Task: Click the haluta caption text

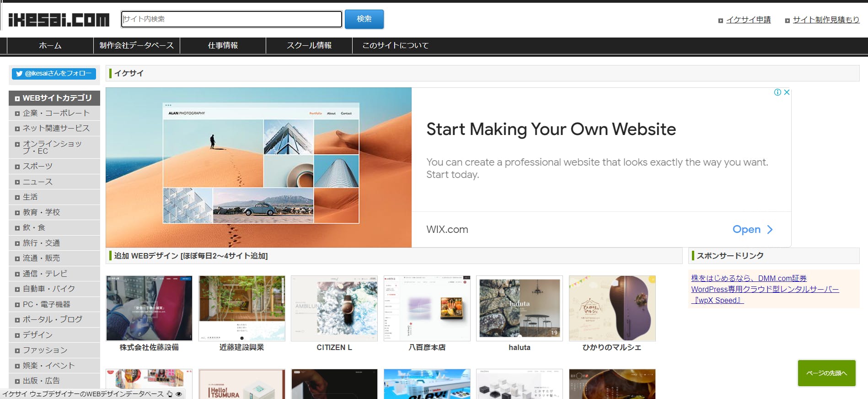Action: click(520, 348)
